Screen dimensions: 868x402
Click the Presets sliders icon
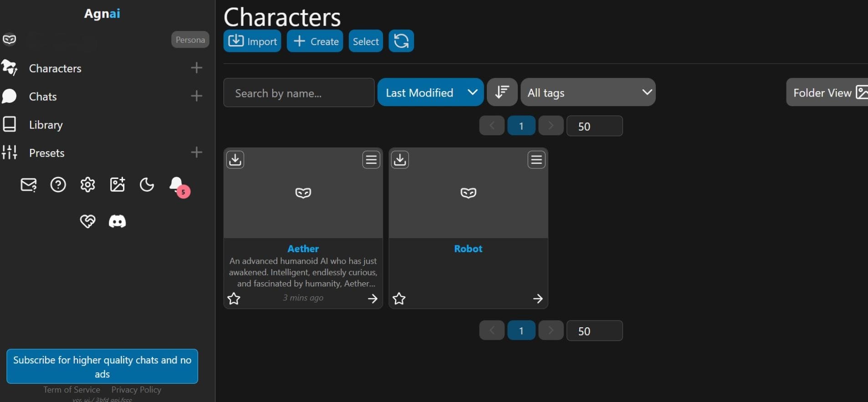9,152
